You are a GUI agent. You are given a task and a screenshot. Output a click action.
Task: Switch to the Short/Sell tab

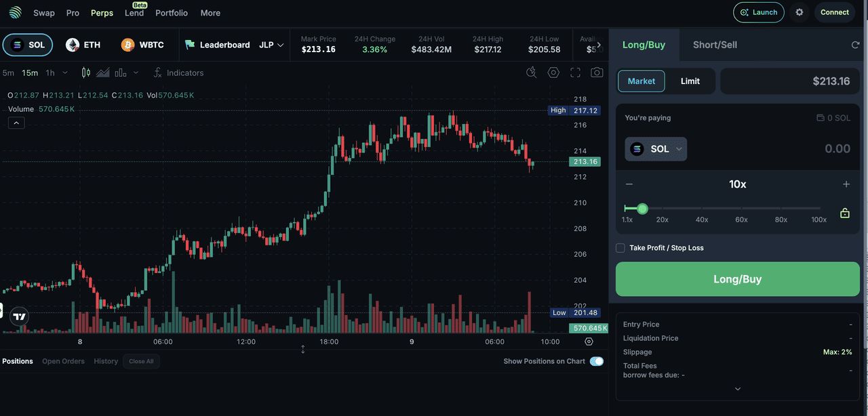point(714,44)
